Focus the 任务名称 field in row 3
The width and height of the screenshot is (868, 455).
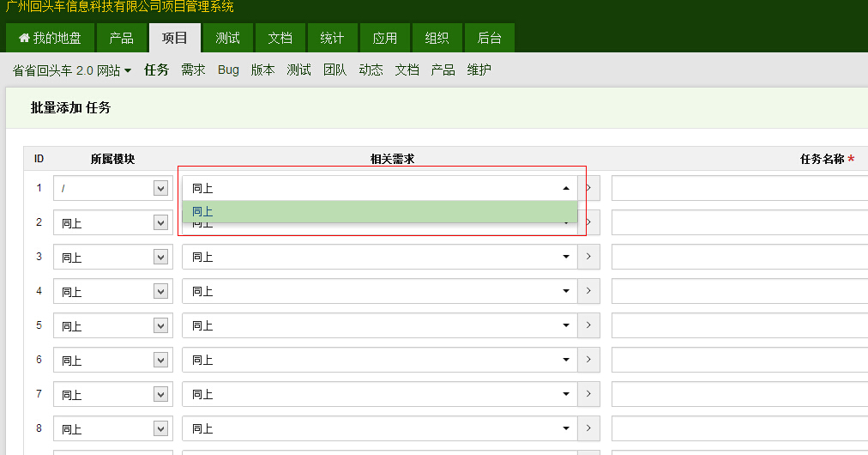click(739, 258)
